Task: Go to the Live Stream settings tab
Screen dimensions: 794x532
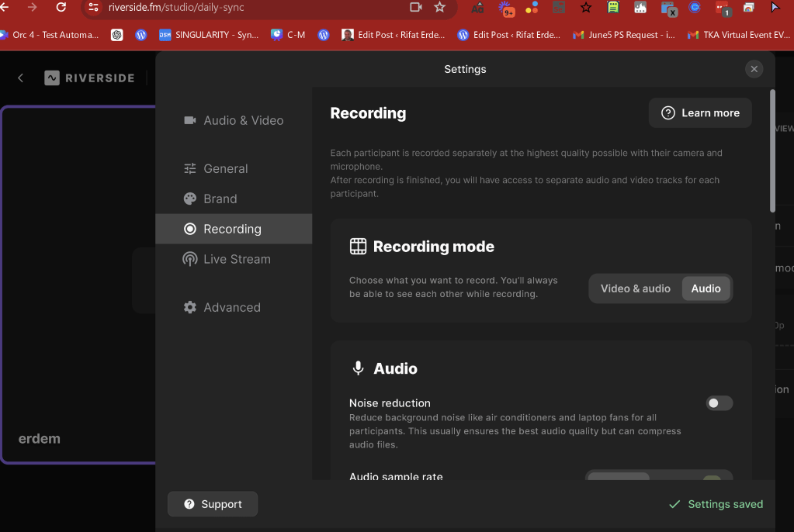Action: tap(234, 259)
